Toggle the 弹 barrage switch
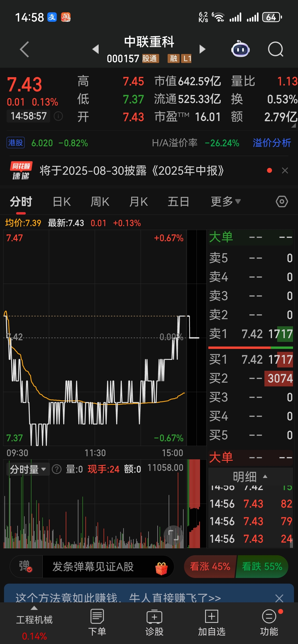The height and width of the screenshot is (644, 298). pos(26,566)
